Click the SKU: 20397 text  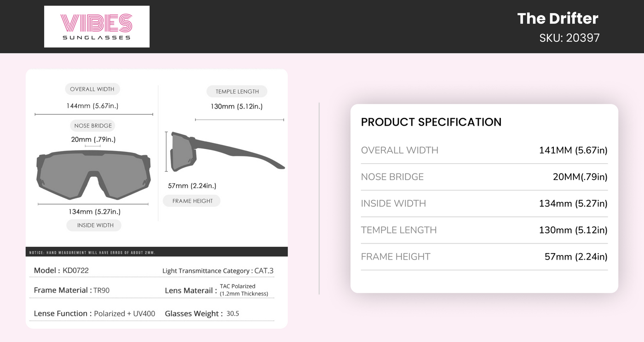coord(569,38)
